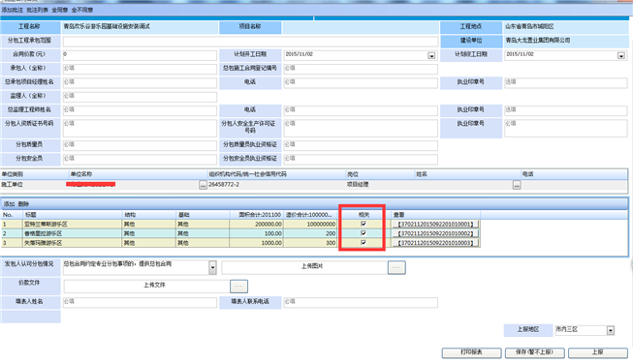Select table row 3 失落玛雅游乐区

[240, 243]
